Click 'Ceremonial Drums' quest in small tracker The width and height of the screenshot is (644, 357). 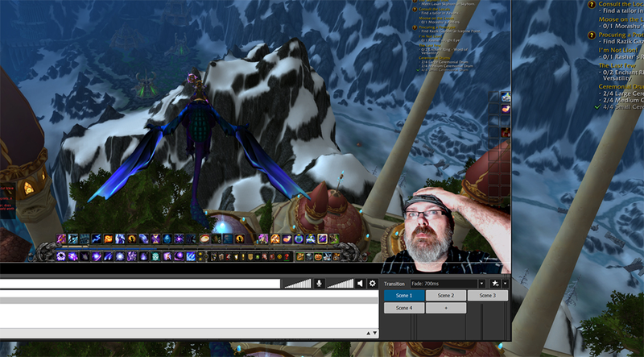click(x=434, y=58)
